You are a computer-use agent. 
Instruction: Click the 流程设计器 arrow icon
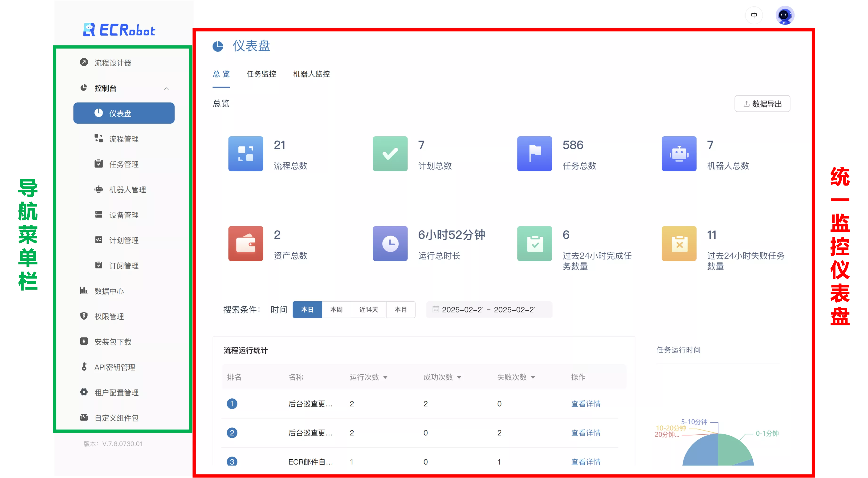point(84,62)
